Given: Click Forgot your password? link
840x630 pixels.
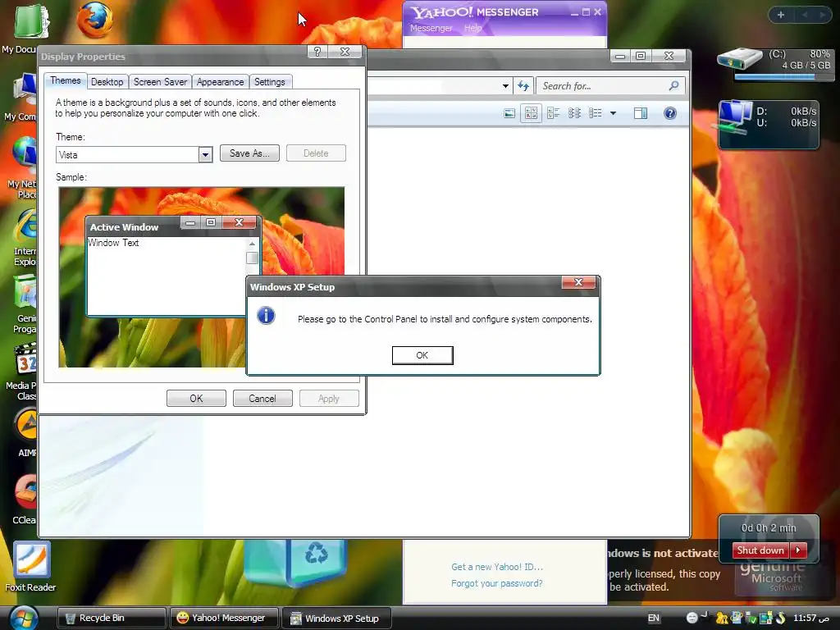Looking at the screenshot, I should pos(496,583).
